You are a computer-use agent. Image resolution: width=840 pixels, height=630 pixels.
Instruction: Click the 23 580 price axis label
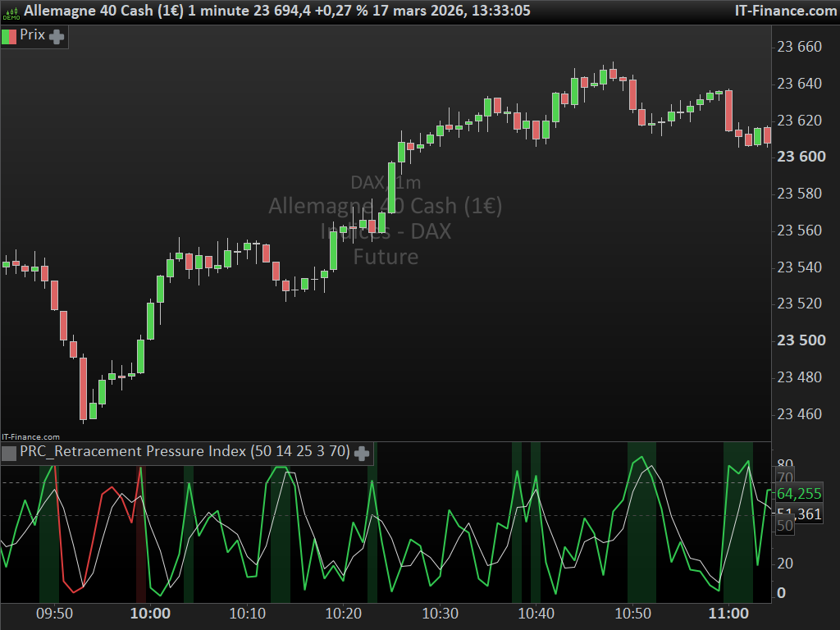pyautogui.click(x=799, y=194)
